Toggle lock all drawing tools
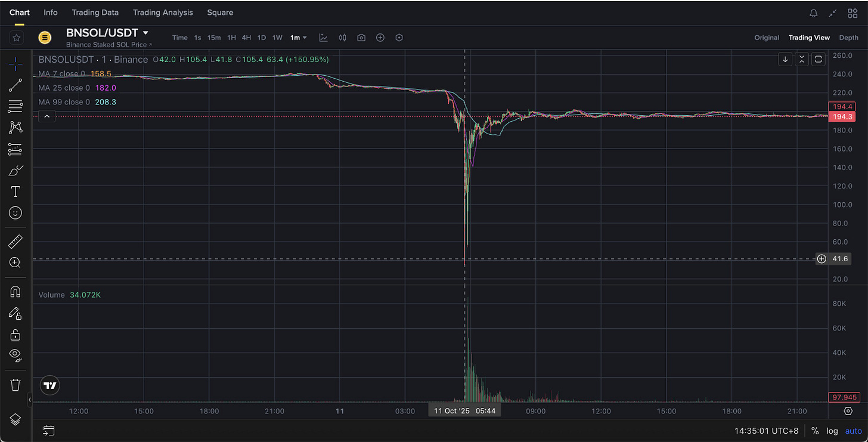Viewport: 868px width, 442px height. pyautogui.click(x=16, y=335)
